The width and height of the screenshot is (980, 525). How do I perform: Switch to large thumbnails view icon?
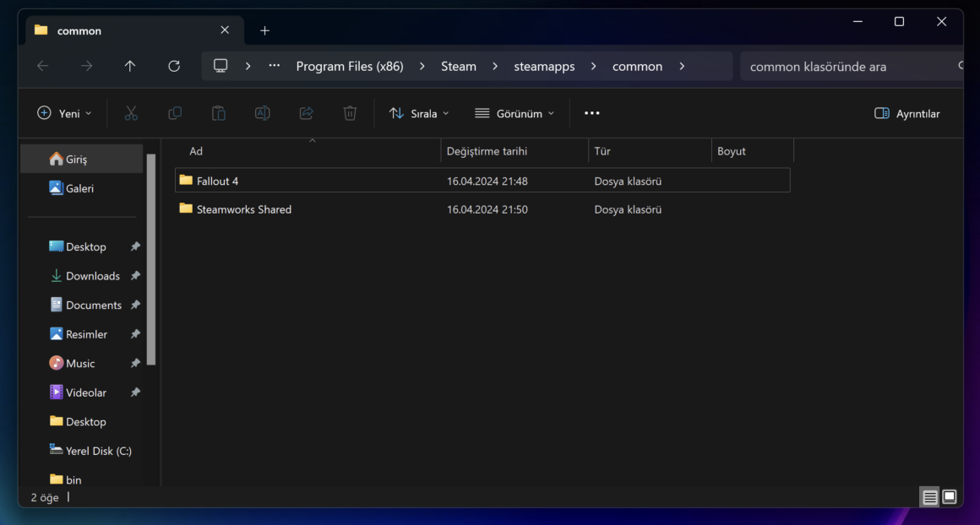tap(950, 497)
